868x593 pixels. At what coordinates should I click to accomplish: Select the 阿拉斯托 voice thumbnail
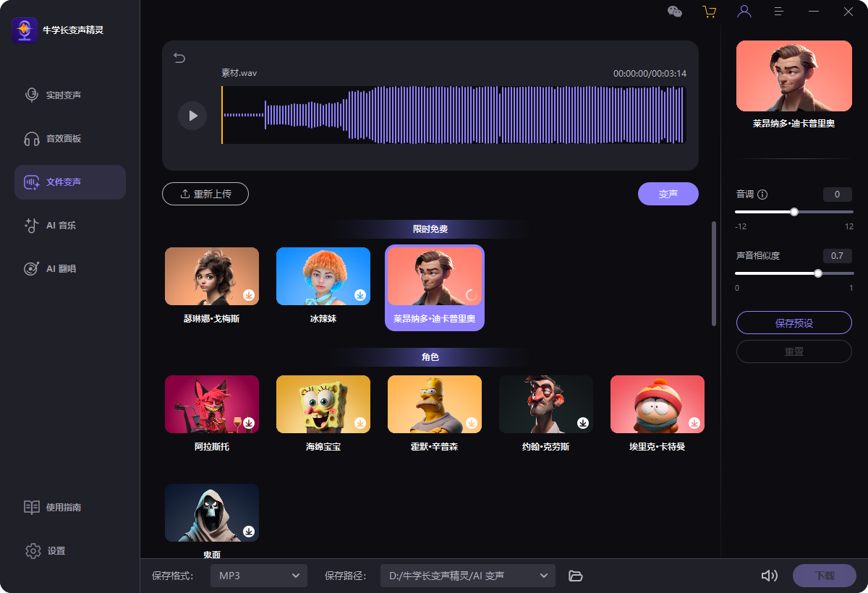tap(212, 404)
